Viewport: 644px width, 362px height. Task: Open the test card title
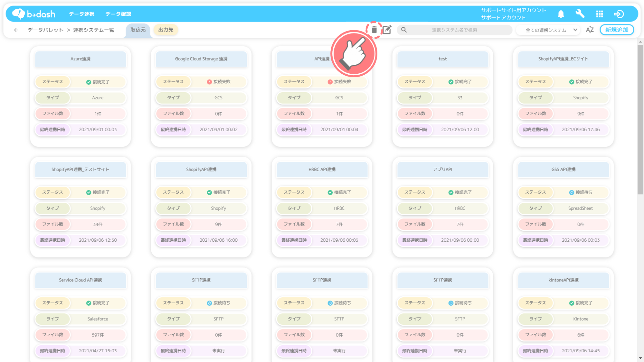tap(443, 59)
